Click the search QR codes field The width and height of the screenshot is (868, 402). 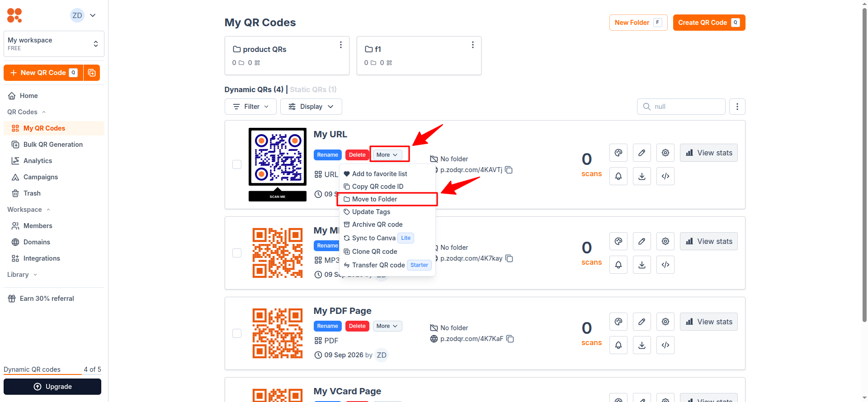[681, 107]
